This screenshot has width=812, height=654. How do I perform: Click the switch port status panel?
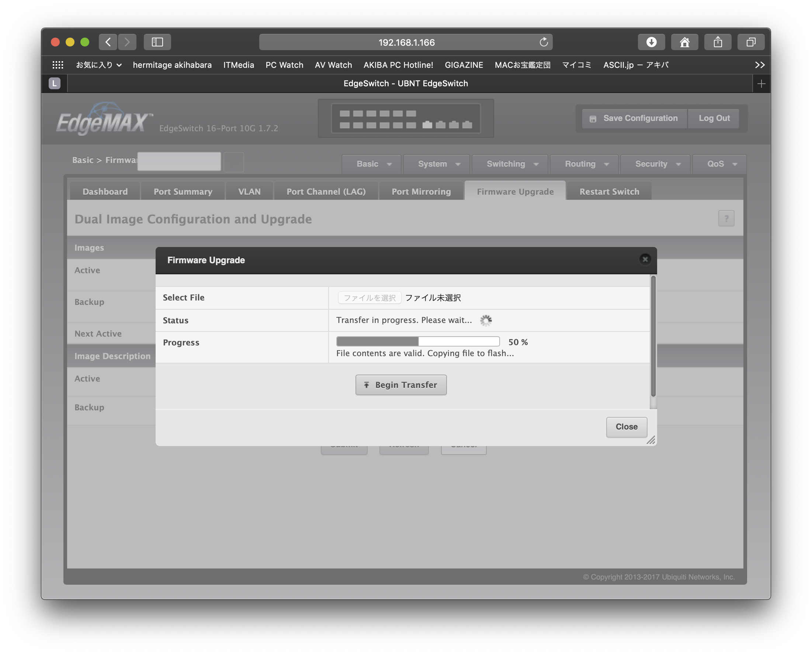(405, 119)
